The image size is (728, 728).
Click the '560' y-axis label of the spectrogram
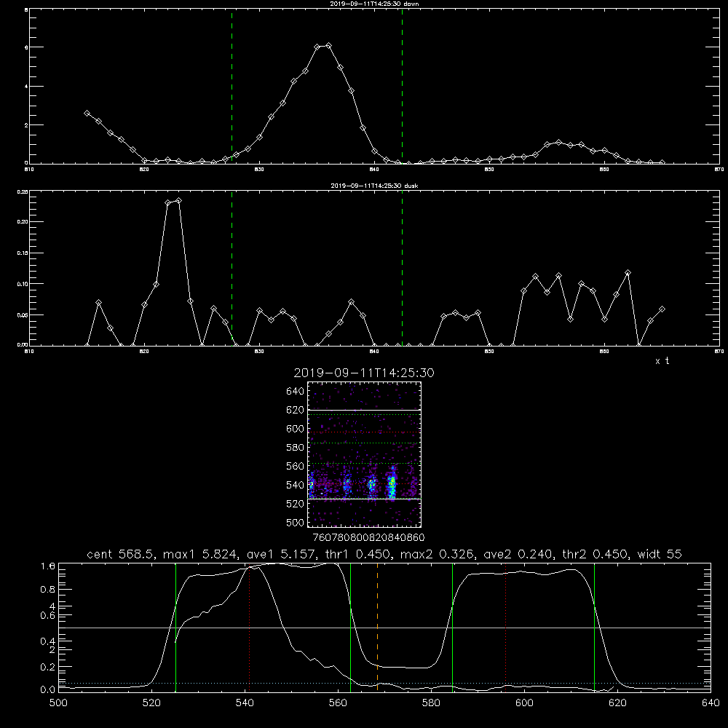tap(295, 466)
